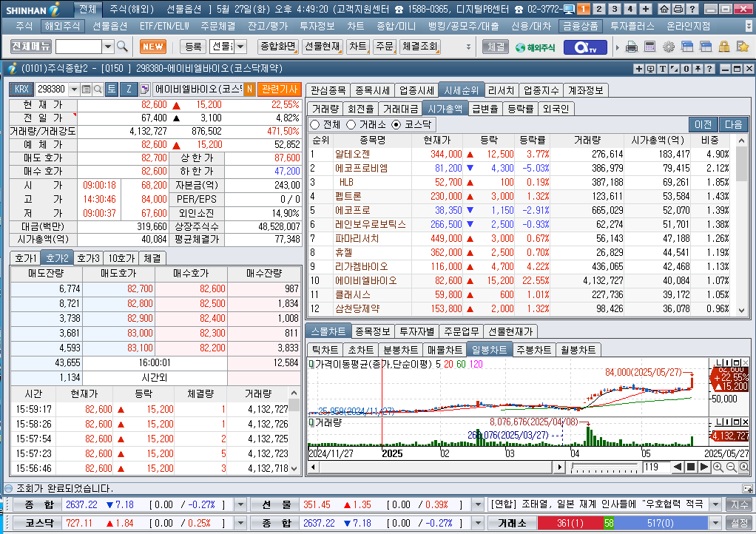Click the plus icon in the 주식종합2 title bar

pos(639,69)
